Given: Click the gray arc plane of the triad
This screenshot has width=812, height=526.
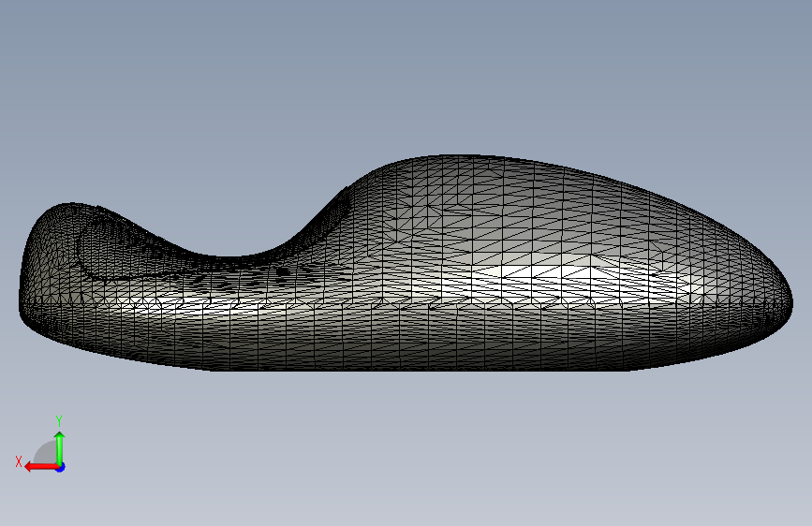Looking at the screenshot, I should tap(46, 453).
